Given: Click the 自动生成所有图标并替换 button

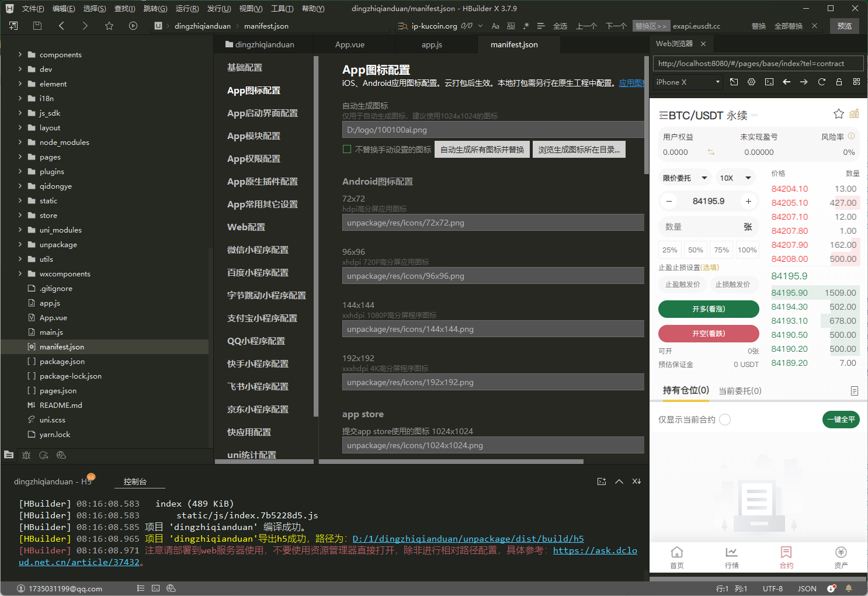Looking at the screenshot, I should coord(482,150).
